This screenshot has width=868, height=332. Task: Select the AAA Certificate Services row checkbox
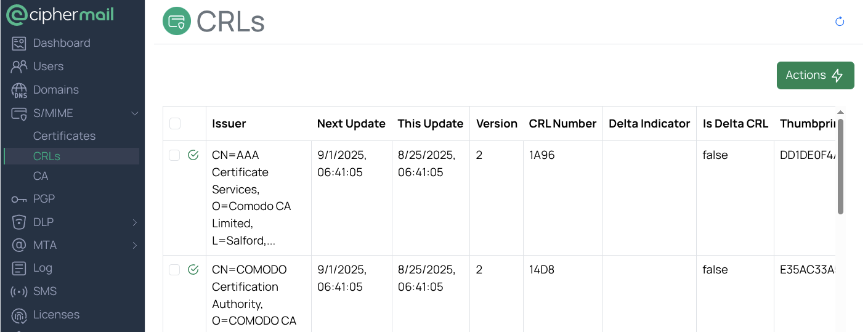174,155
